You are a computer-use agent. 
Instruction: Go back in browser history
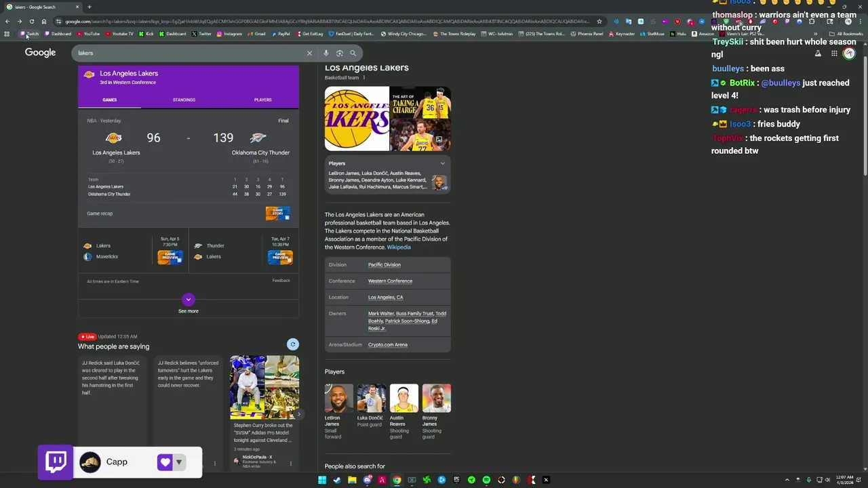(7, 22)
